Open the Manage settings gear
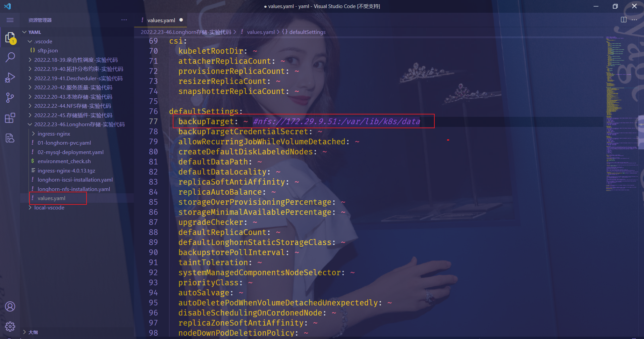Image resolution: width=644 pixels, height=339 pixels. pos(10,326)
